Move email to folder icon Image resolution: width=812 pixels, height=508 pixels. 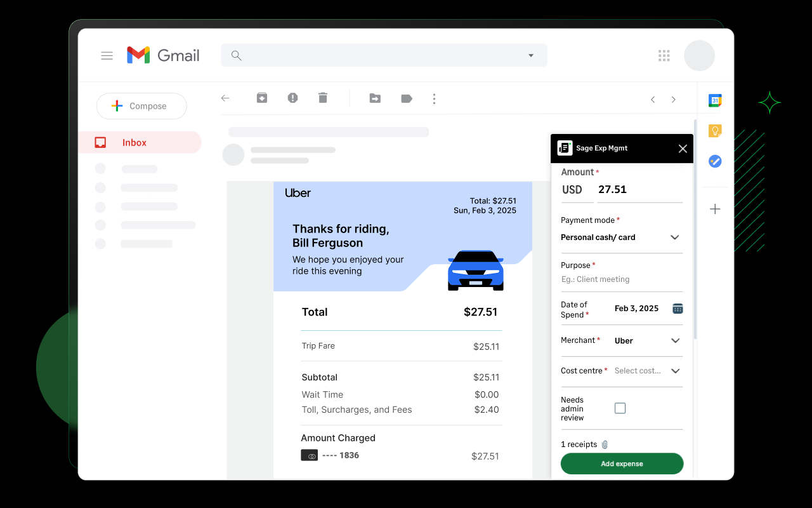point(375,98)
